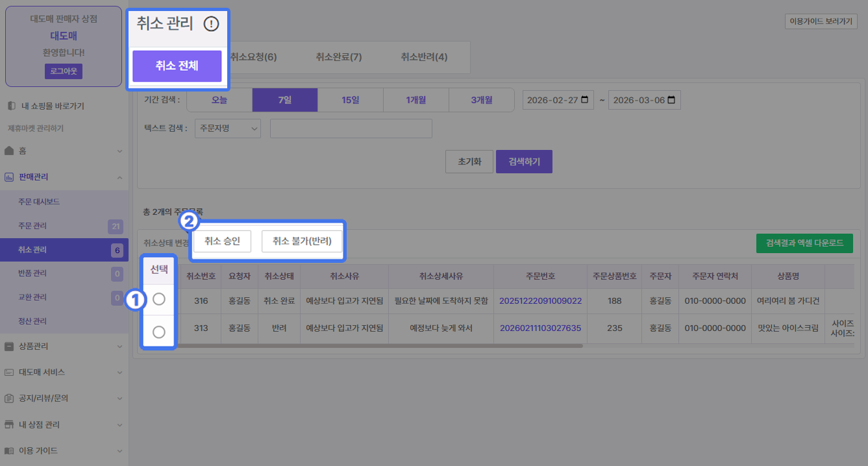Collapse the 판매관리 menu chevron

[x=119, y=177]
